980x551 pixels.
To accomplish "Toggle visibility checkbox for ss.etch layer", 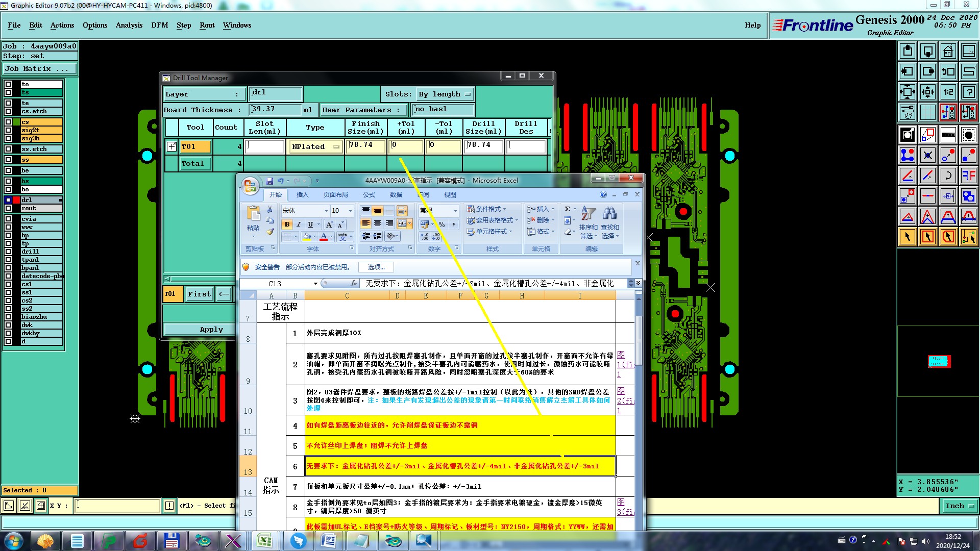I will (8, 149).
